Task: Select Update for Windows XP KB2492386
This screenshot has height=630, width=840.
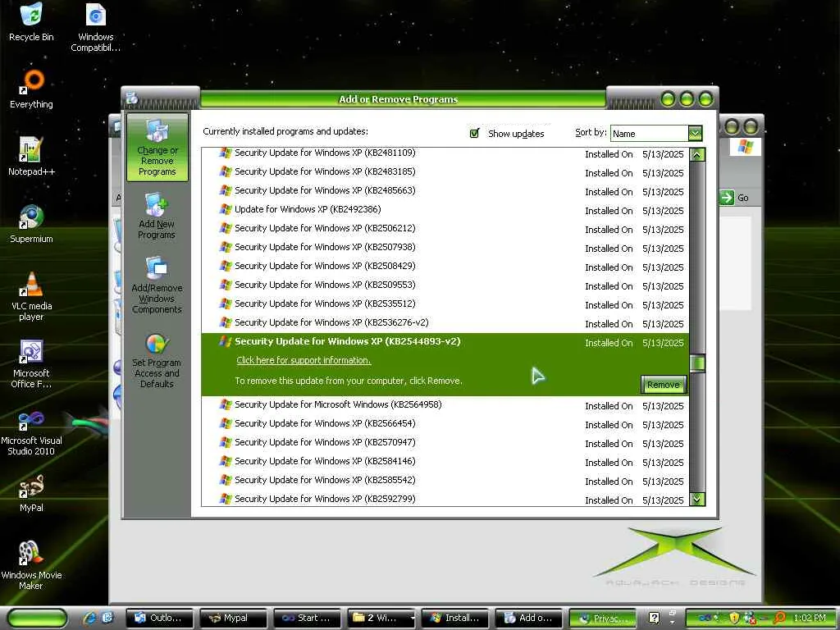Action: click(x=445, y=209)
